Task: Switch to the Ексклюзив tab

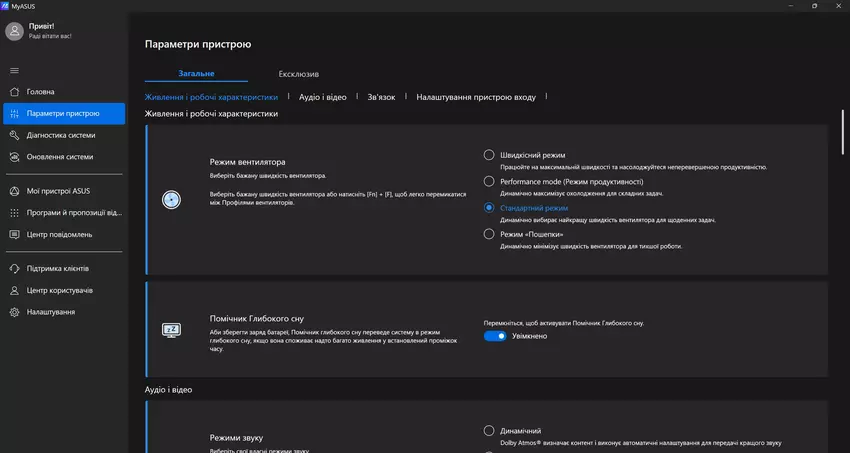Action: pyautogui.click(x=298, y=73)
